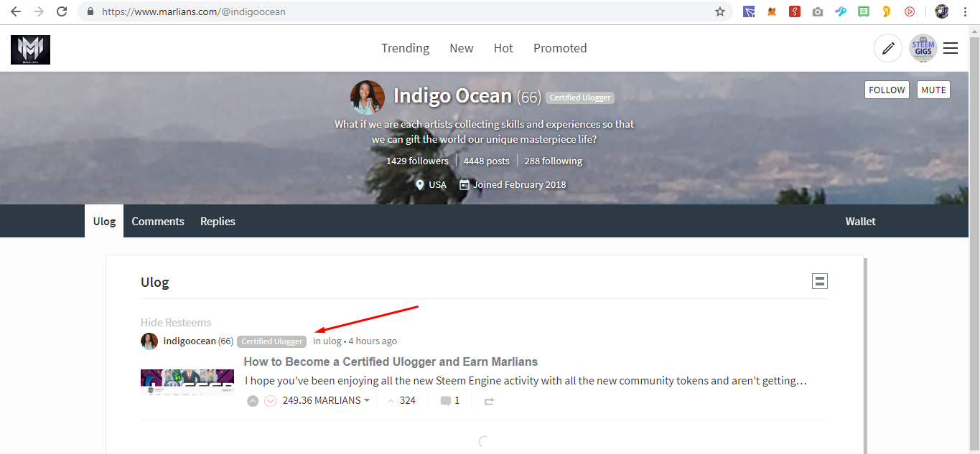Go forward in browser history
Image resolution: width=980 pixels, height=454 pixels.
pos(39,11)
